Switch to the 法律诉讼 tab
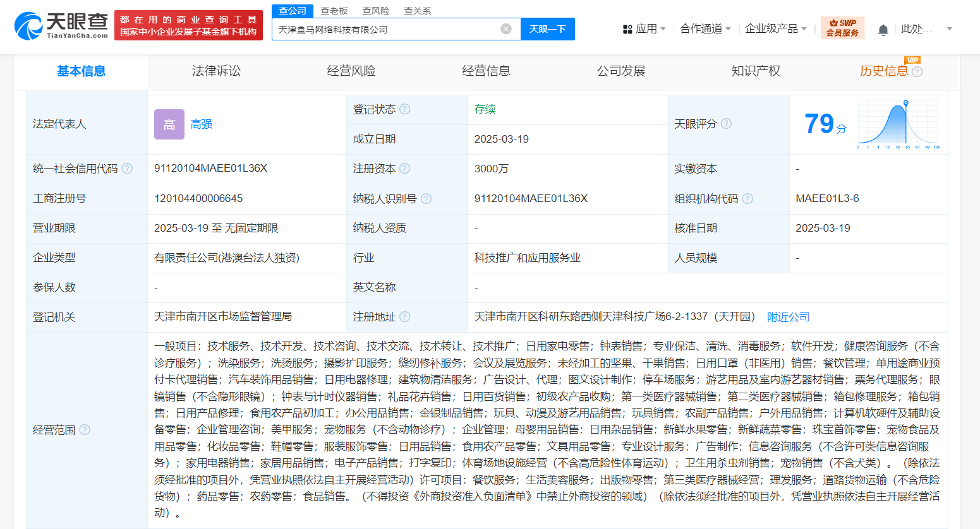Viewport: 980px width, 529px height. pyautogui.click(x=216, y=71)
